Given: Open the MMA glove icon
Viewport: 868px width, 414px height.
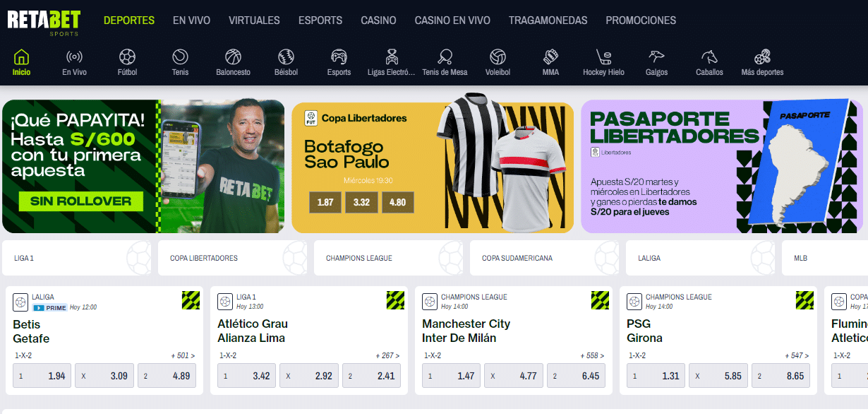Looking at the screenshot, I should [x=550, y=57].
